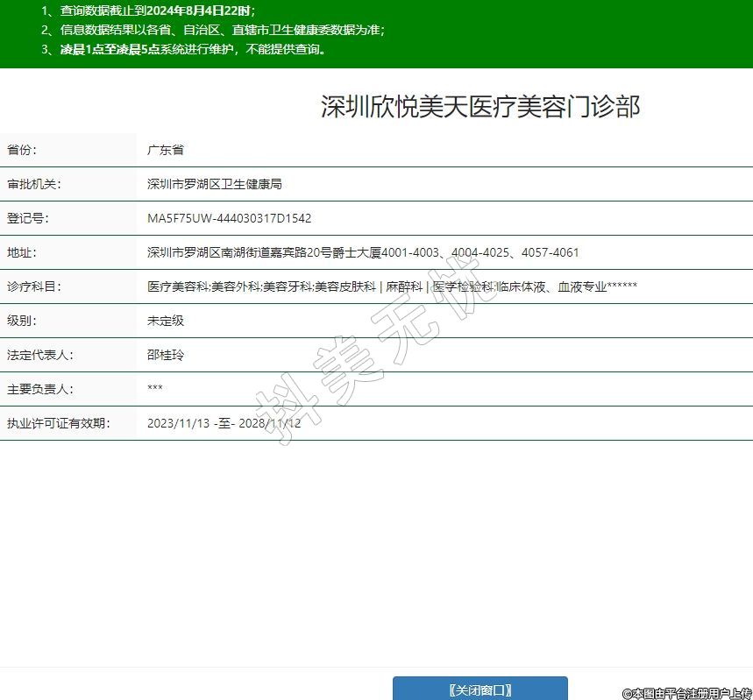Click the 未定级 level value
Viewport: 753px width, 700px height.
click(x=166, y=321)
